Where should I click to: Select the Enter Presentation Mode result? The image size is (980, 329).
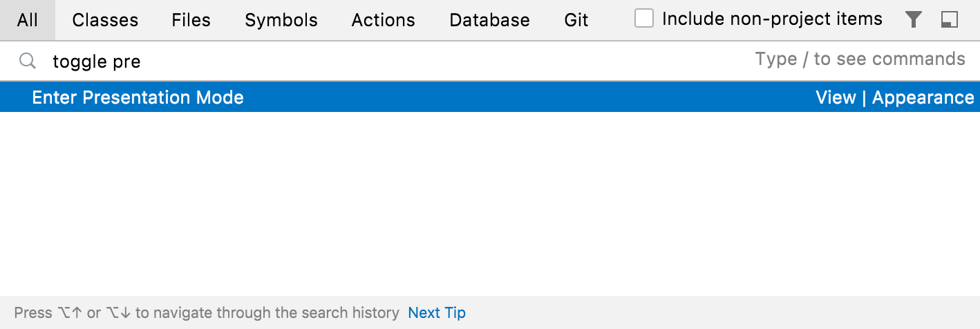(490, 97)
